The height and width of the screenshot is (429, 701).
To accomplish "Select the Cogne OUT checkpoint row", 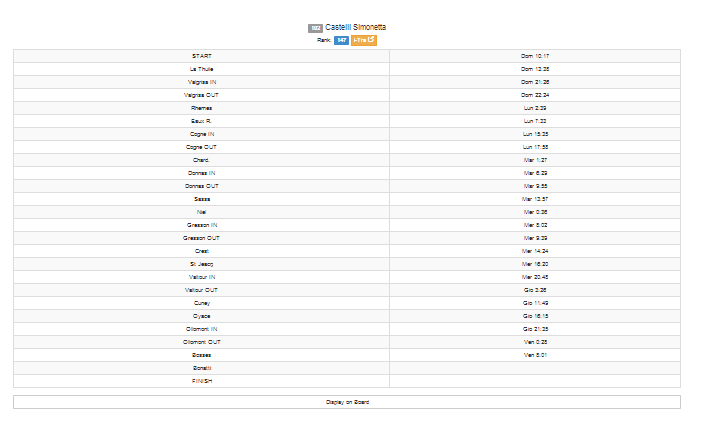I will [x=347, y=147].
